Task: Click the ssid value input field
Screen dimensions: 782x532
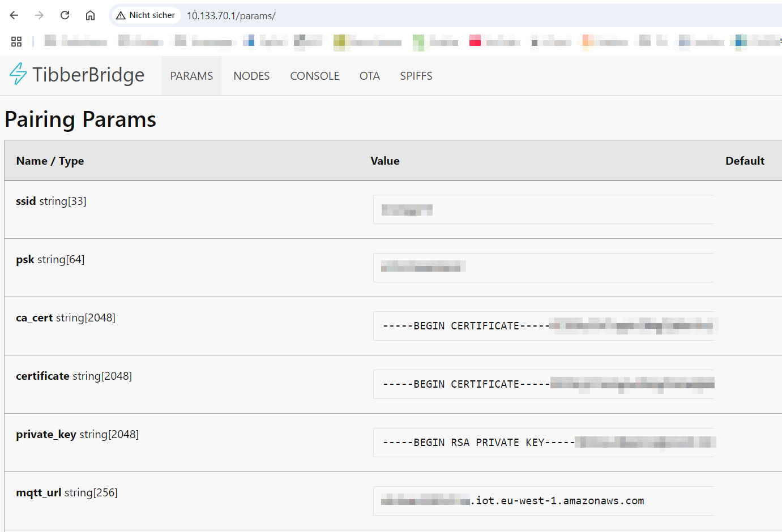Action: (x=544, y=209)
